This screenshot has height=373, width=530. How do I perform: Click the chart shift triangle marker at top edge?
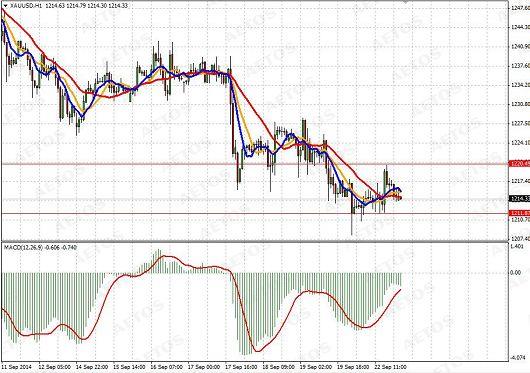pos(406,2)
